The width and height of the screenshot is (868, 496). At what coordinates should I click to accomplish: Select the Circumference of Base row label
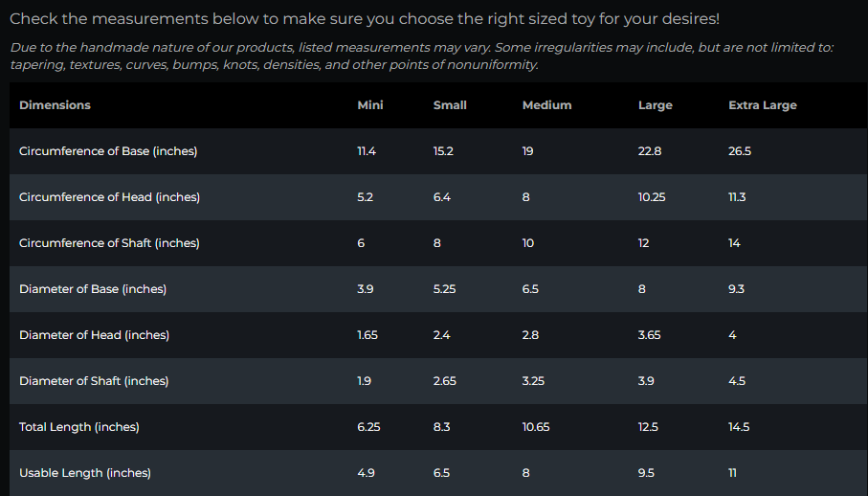tap(108, 151)
